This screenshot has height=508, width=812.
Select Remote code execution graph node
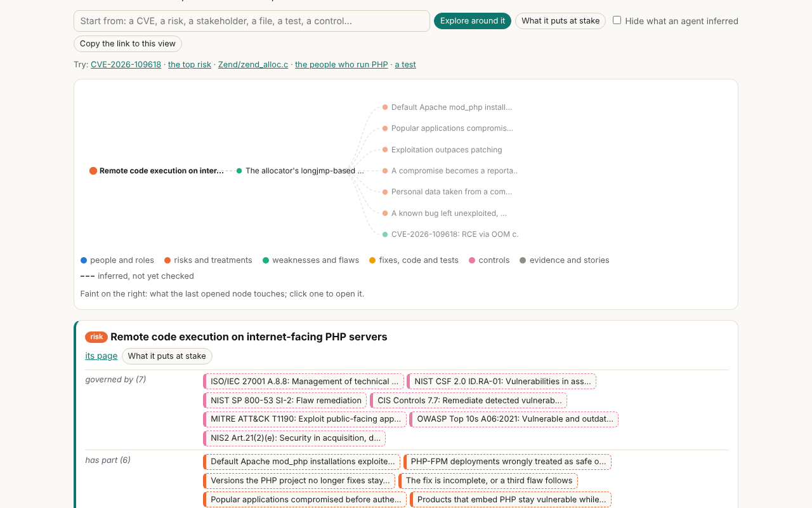157,171
